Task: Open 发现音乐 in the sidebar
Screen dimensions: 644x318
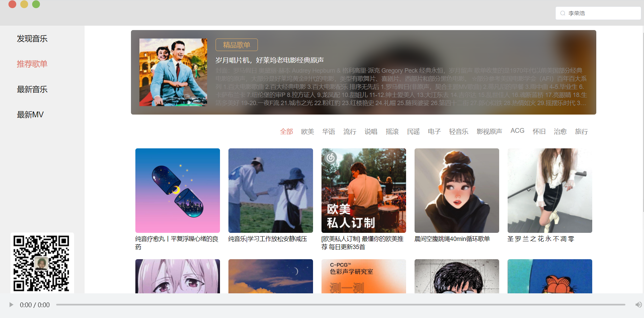Action: pos(32,39)
